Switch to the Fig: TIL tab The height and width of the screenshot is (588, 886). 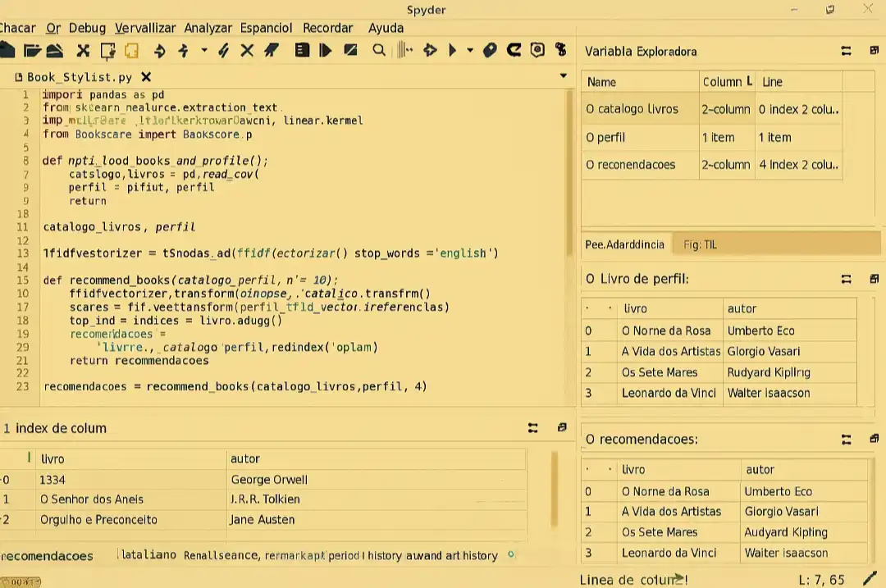[x=699, y=244]
